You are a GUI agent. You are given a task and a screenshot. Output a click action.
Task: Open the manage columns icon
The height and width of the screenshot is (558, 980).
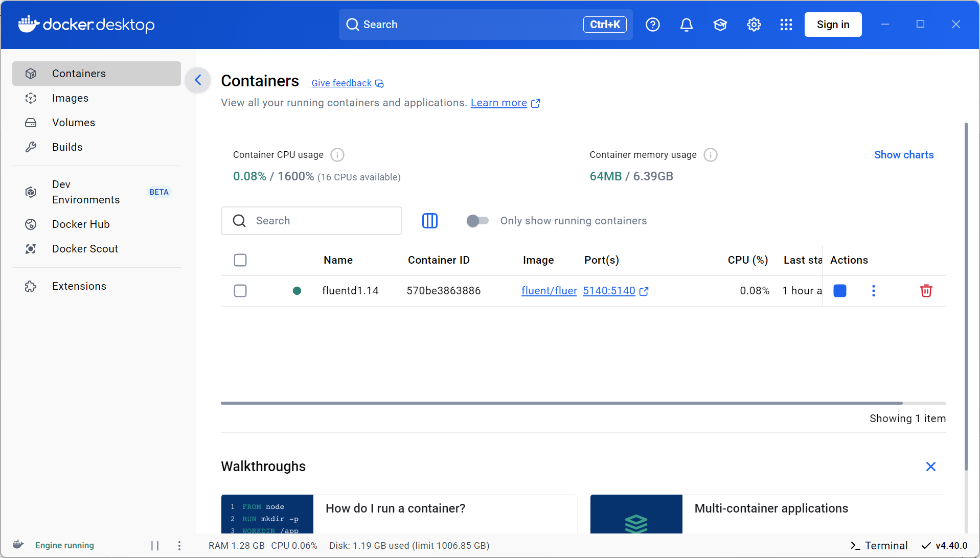point(430,221)
